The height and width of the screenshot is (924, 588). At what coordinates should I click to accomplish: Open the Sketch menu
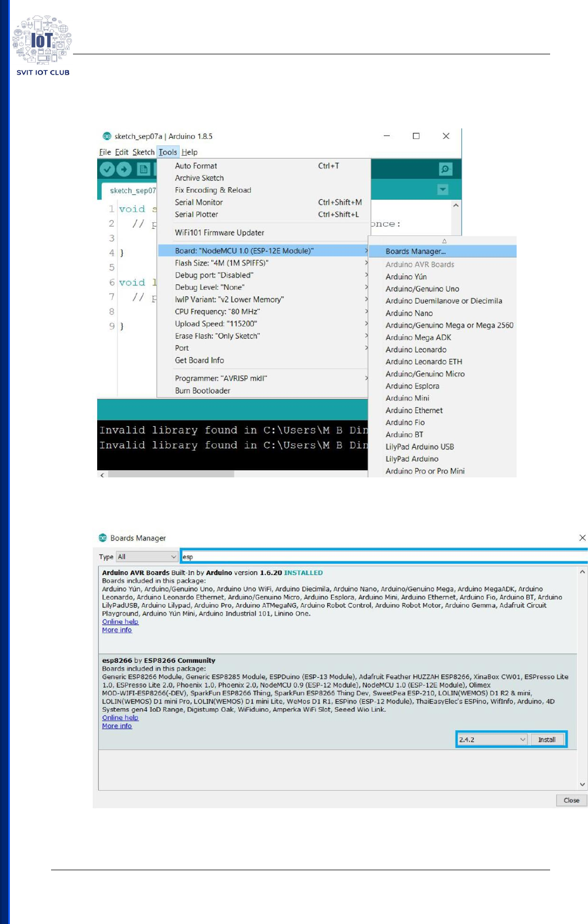(143, 152)
